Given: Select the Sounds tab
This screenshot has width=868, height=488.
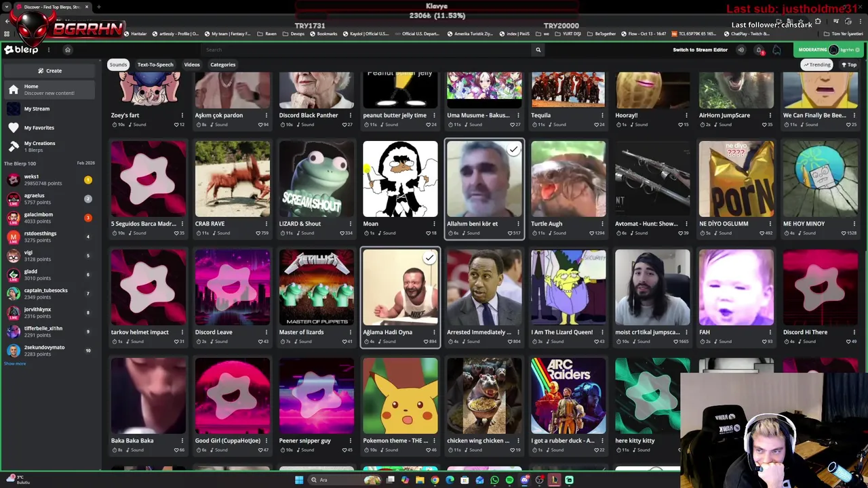Looking at the screenshot, I should [118, 64].
